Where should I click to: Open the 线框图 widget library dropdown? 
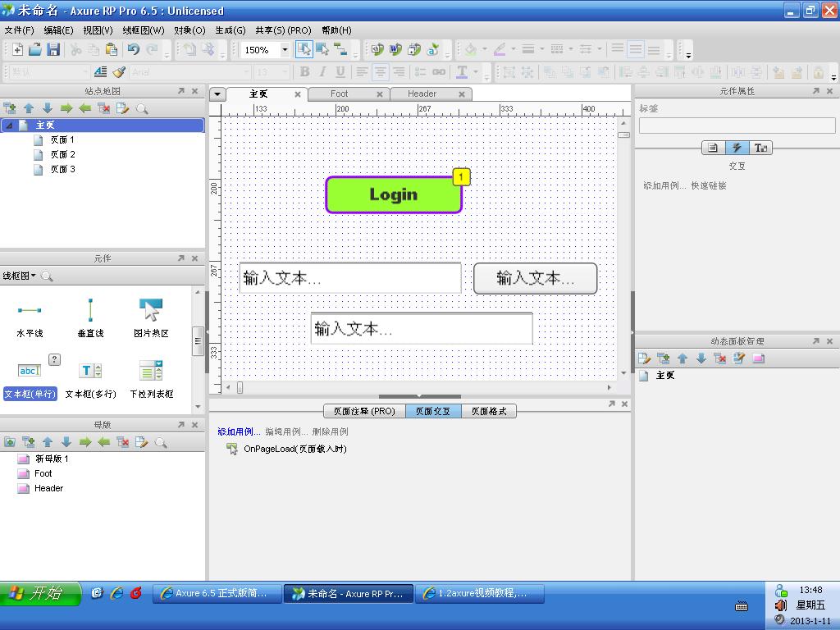tap(20, 276)
